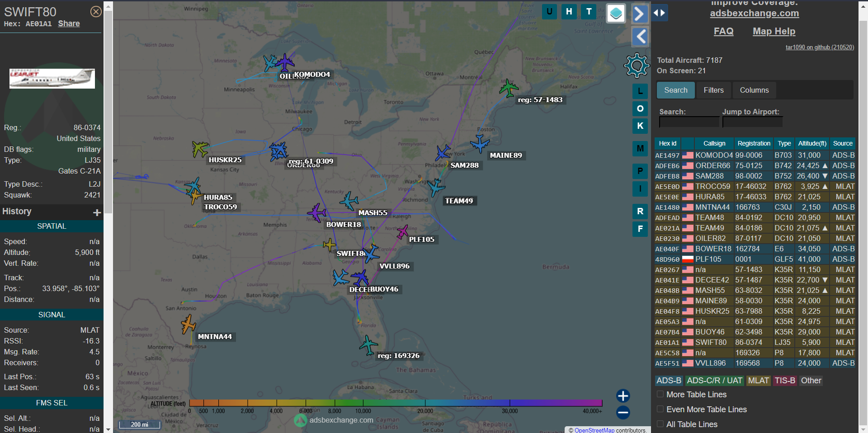Open the Search tab
Viewport: 868px width, 433px height.
pyautogui.click(x=676, y=90)
